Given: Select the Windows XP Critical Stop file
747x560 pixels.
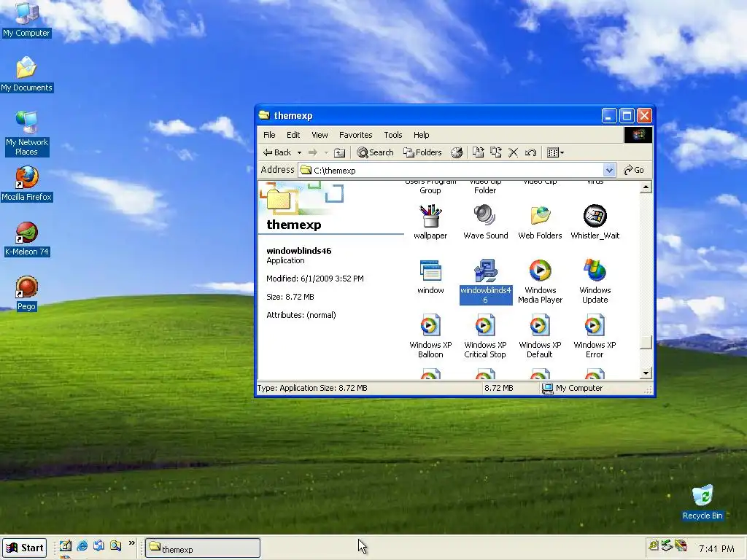Looking at the screenshot, I should 485,336.
